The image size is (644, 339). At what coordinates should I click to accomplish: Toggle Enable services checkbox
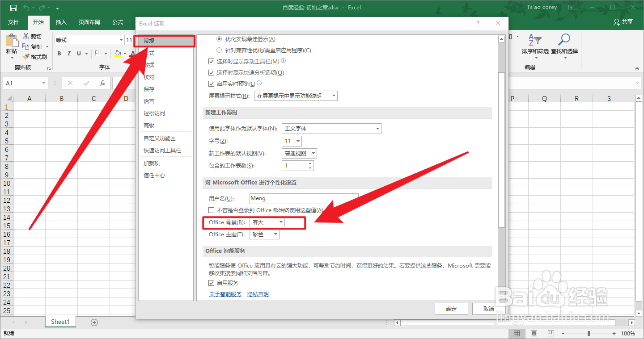(x=212, y=283)
